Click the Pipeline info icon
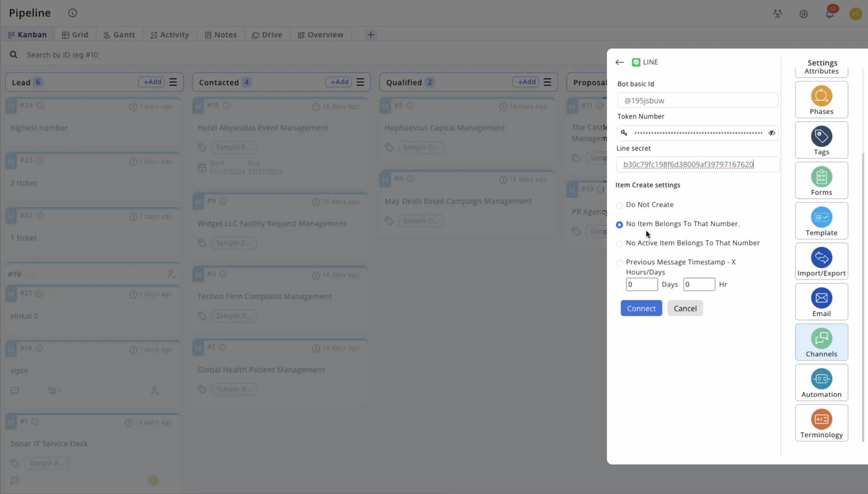This screenshot has width=868, height=494. pos(73,13)
